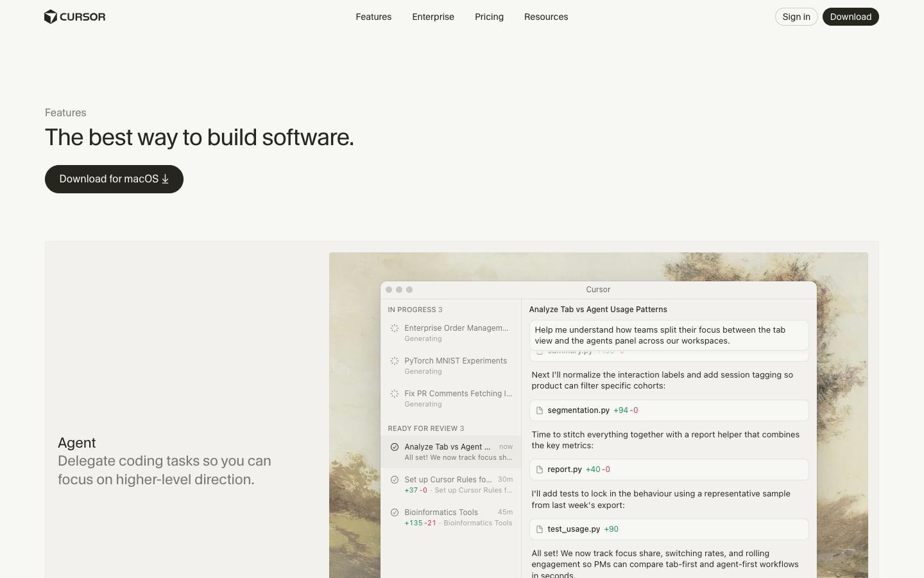The width and height of the screenshot is (924, 578).
Task: Click the checkmark icon beside Set up Cursor Rules
Action: (395, 480)
